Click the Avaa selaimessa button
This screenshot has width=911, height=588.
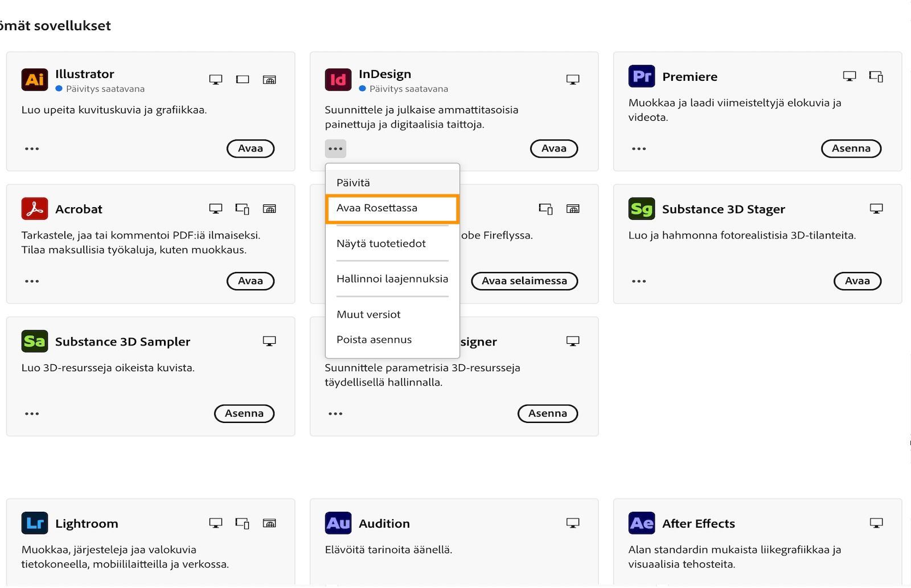click(524, 281)
